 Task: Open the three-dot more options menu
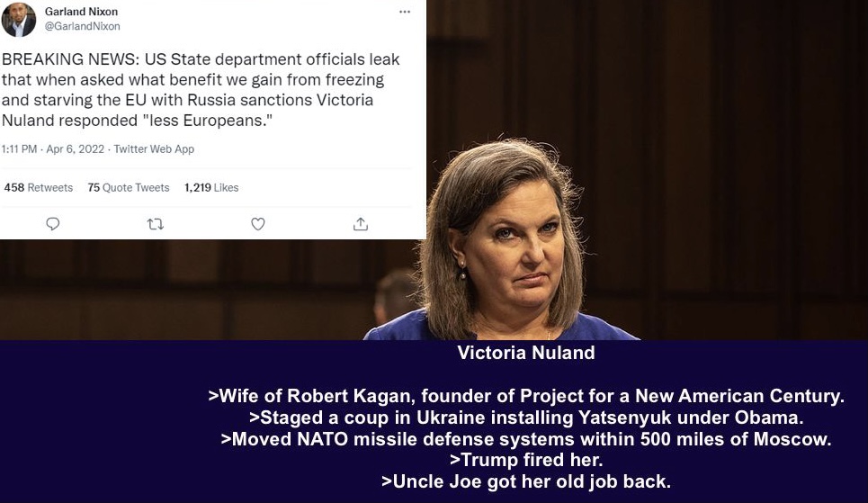click(405, 12)
